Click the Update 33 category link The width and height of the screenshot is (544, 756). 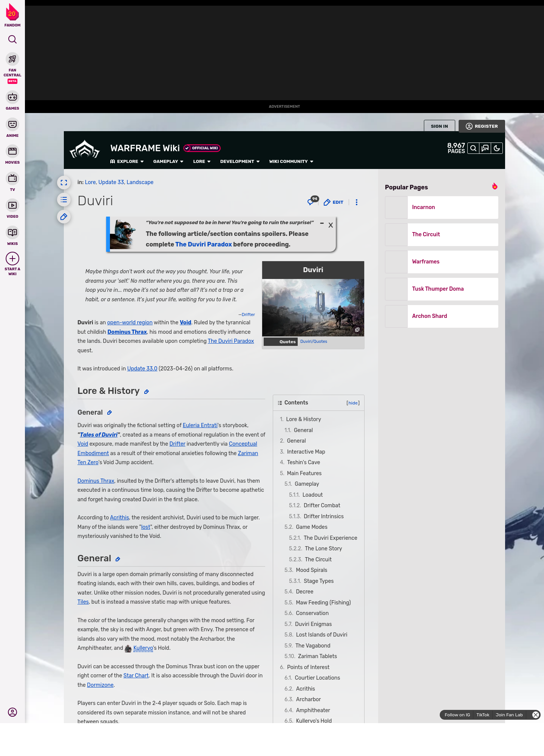[x=111, y=182]
